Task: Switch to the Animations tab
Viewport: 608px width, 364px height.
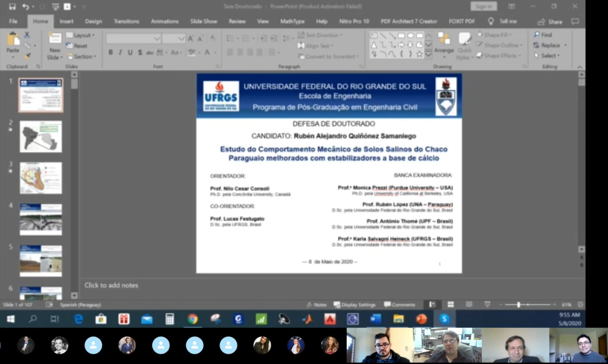Action: tap(165, 21)
